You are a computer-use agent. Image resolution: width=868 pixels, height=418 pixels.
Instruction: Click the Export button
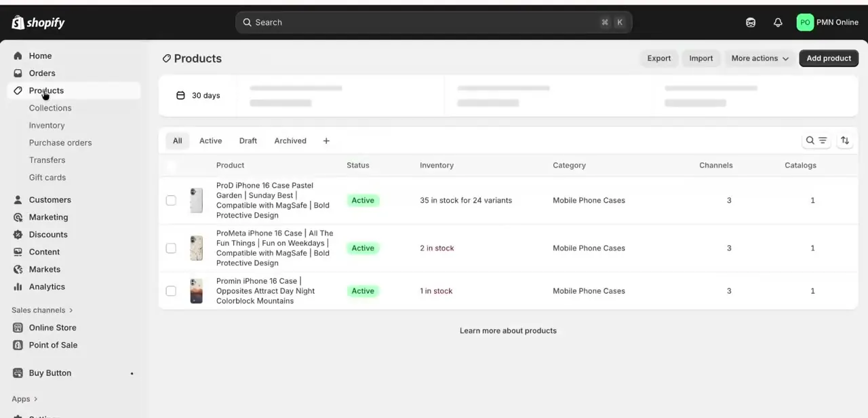point(659,58)
